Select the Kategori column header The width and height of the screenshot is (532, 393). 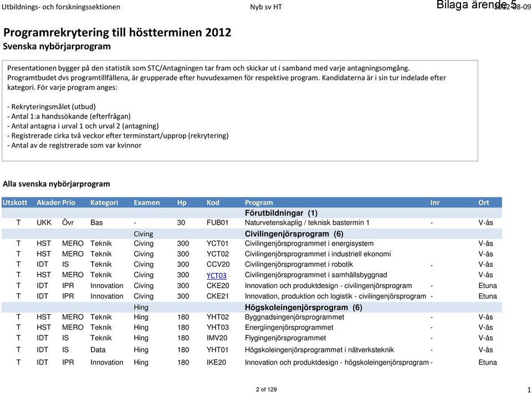(x=104, y=203)
